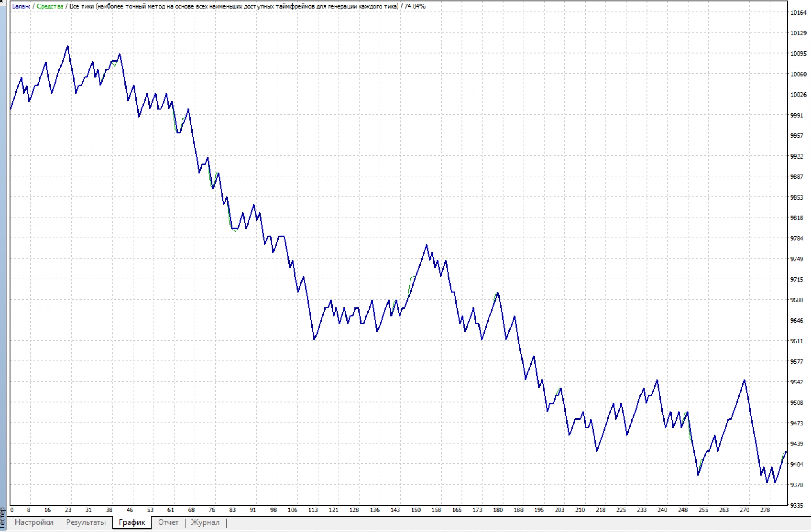The image size is (811, 532).
Task: Open the Отчет tab
Action: click(168, 522)
